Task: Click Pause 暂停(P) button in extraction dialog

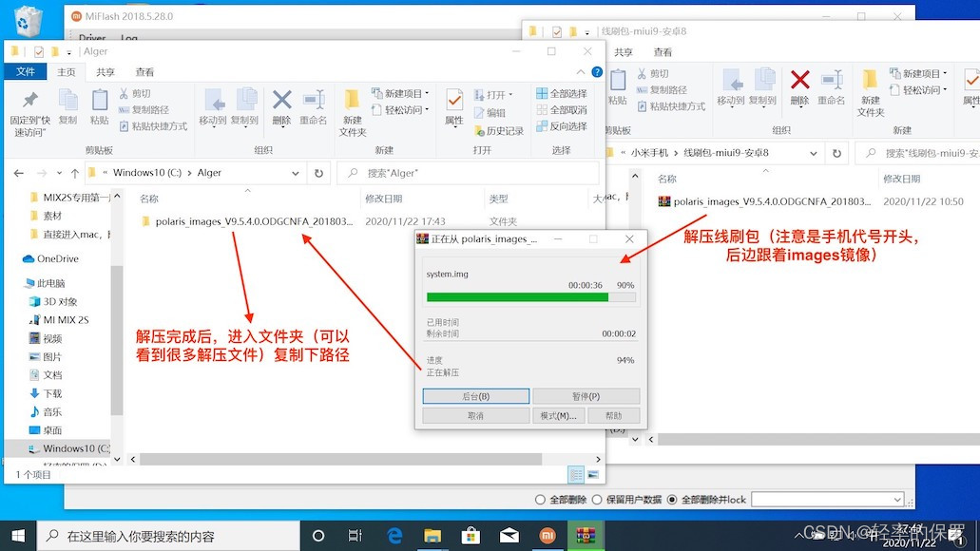Action: [586, 396]
